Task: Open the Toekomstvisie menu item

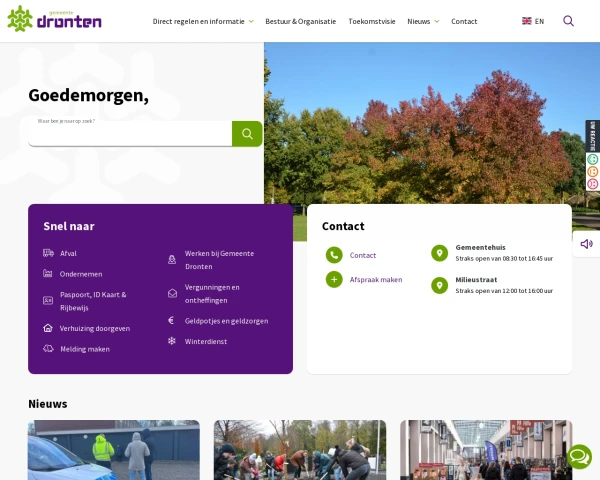Action: click(x=371, y=21)
